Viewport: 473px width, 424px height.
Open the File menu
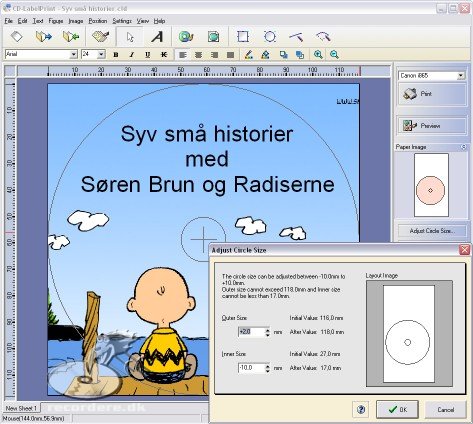click(8, 21)
